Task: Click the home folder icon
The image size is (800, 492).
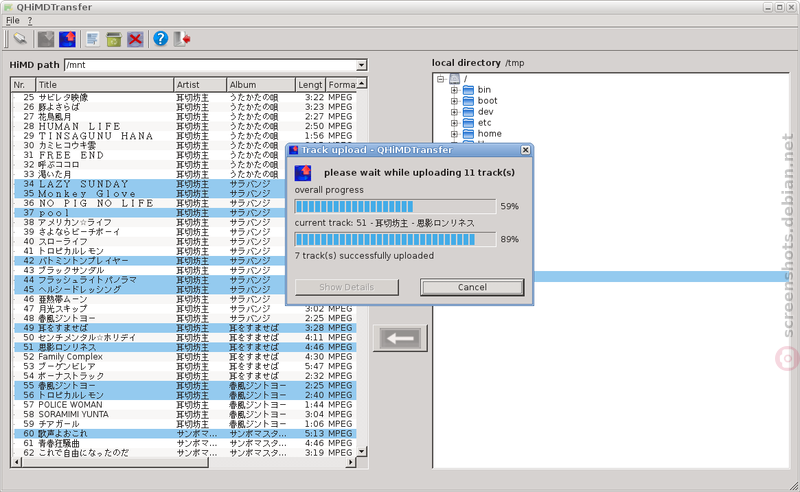Action: [x=468, y=134]
